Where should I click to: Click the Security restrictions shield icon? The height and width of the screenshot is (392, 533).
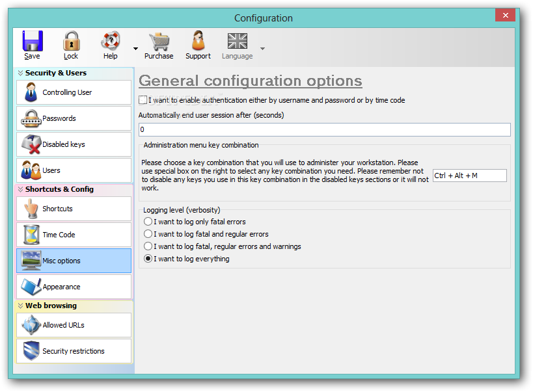(x=31, y=351)
